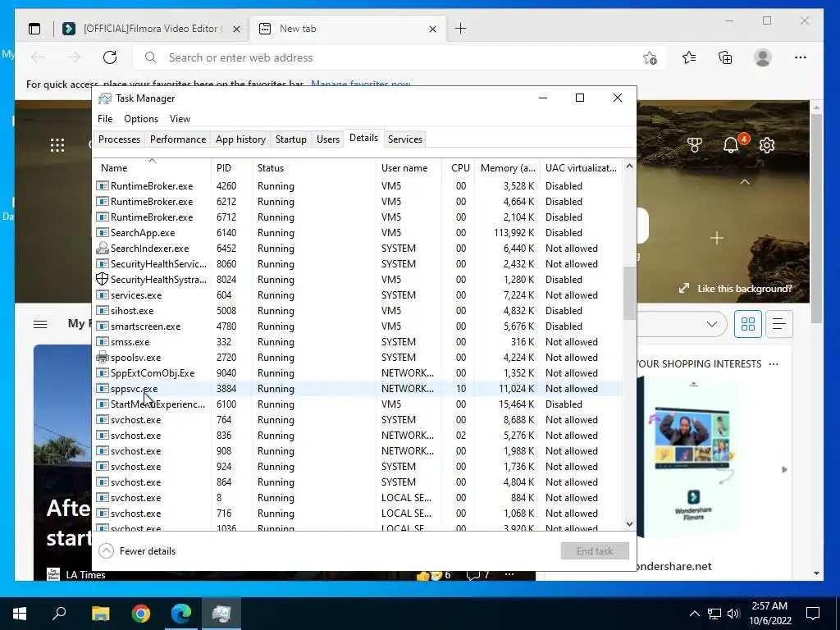Viewport: 840px width, 630px height.
Task: Select the smartscreen.exe process row
Action: [358, 326]
